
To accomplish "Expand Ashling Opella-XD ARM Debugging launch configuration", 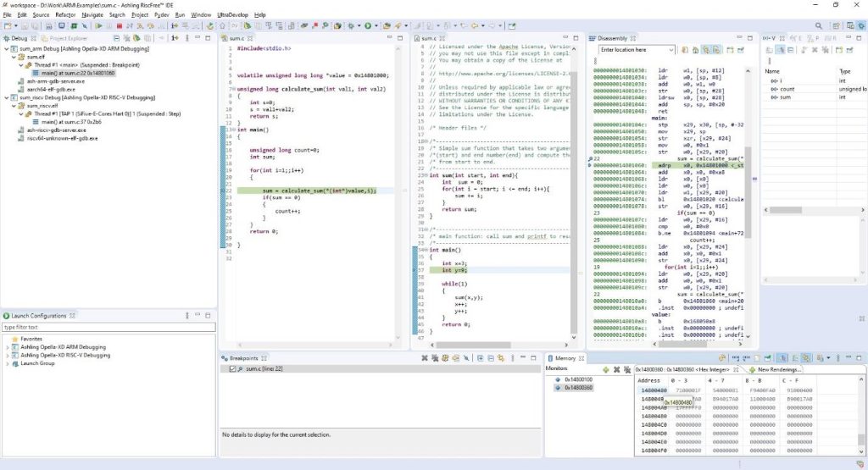I will coord(7,347).
